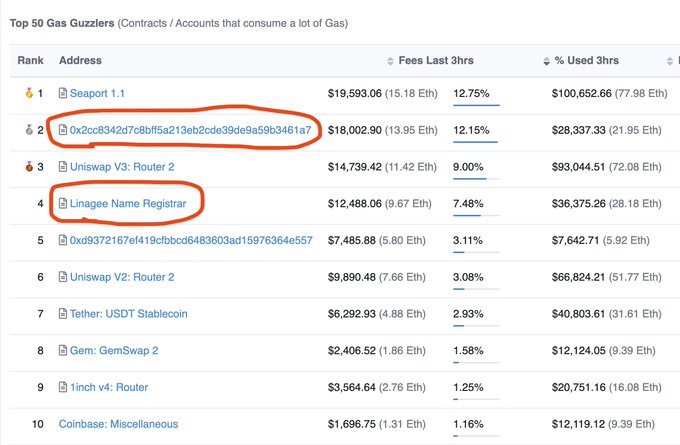680x445 pixels.
Task: Click the Rank column header
Action: point(30,61)
